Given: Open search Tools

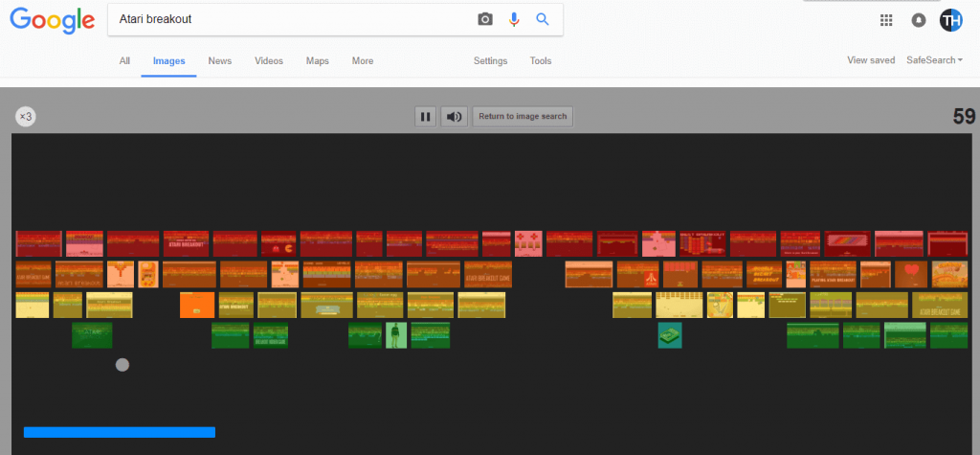Looking at the screenshot, I should (x=541, y=60).
